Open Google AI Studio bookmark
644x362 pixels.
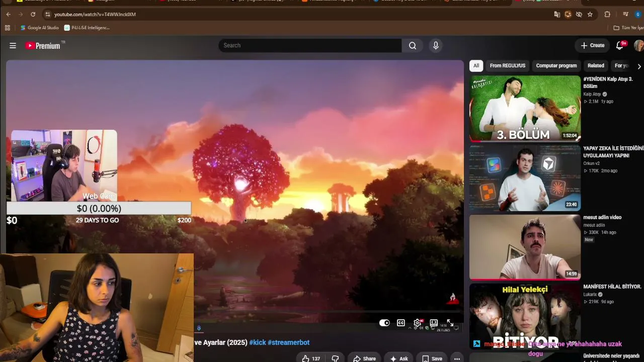pos(40,28)
